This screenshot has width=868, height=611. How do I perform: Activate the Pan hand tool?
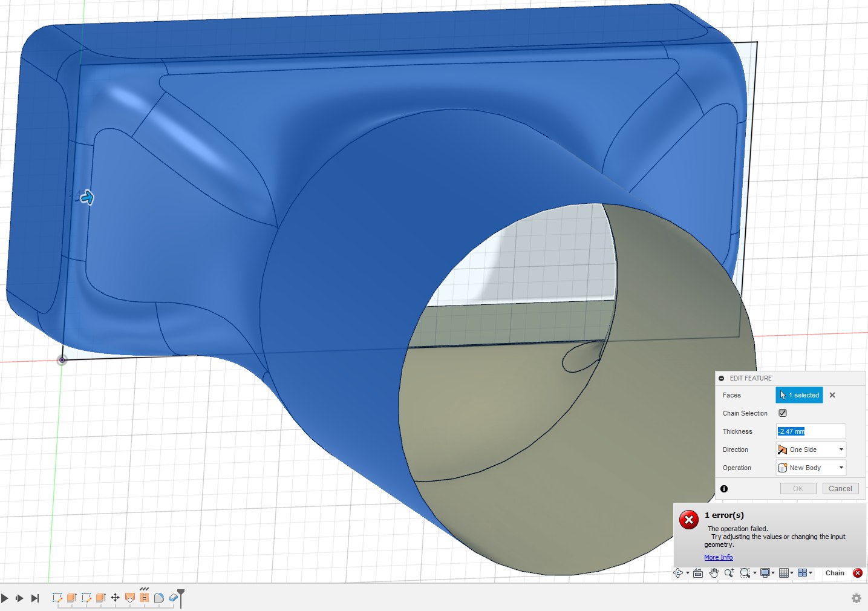tap(714, 573)
